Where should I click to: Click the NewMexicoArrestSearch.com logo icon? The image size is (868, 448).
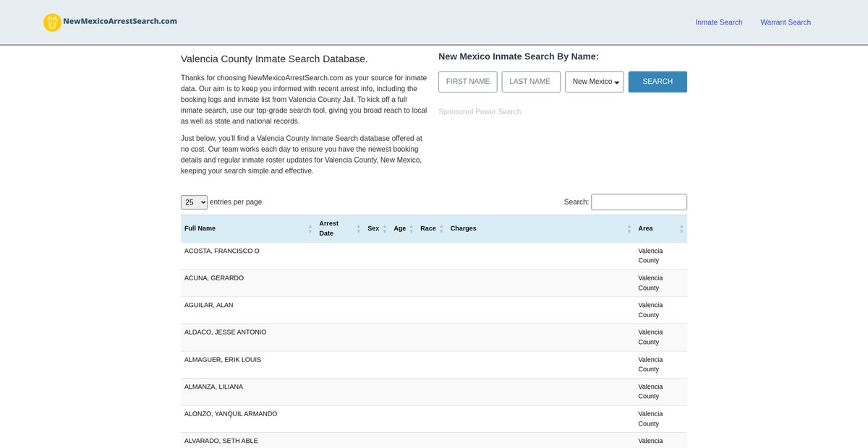point(52,22)
